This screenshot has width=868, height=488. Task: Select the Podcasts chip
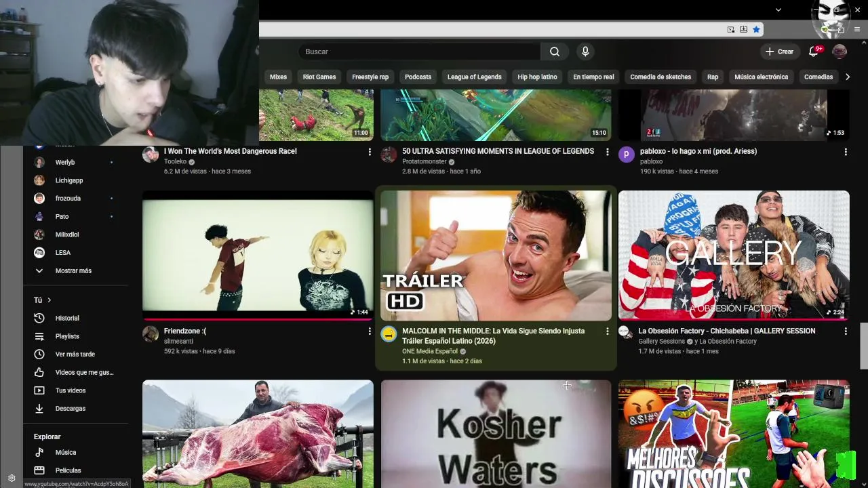418,77
